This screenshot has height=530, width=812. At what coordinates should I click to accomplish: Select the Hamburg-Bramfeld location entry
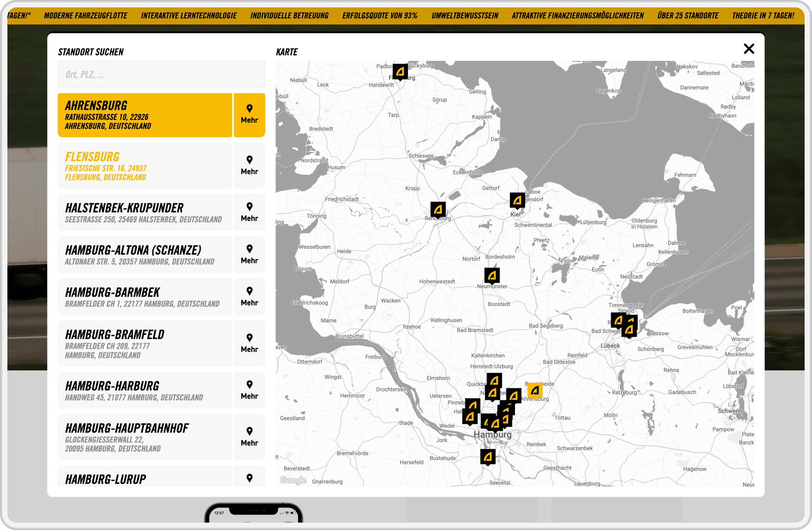tap(145, 344)
